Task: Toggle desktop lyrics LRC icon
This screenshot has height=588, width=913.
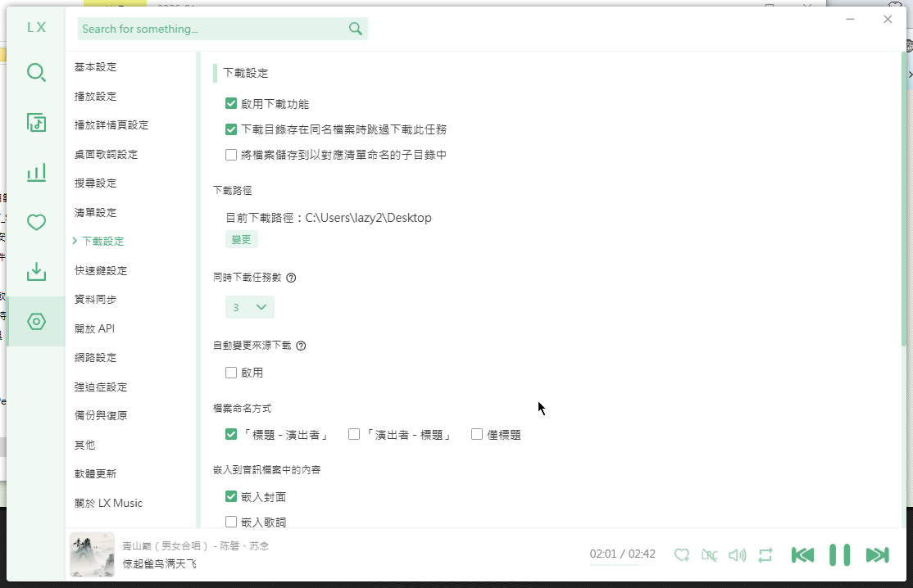Action: 709,555
